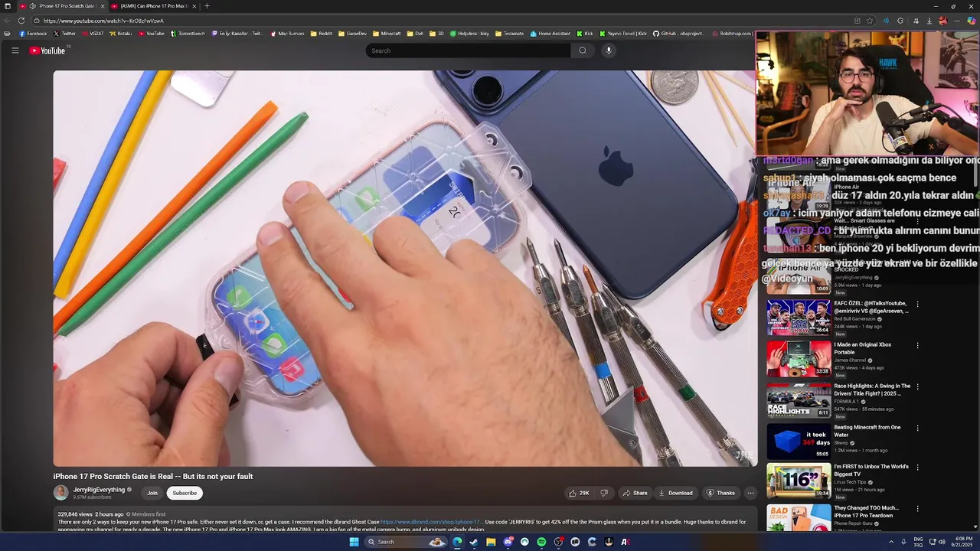Open clock and date at 6:06 PM

pyautogui.click(x=962, y=542)
